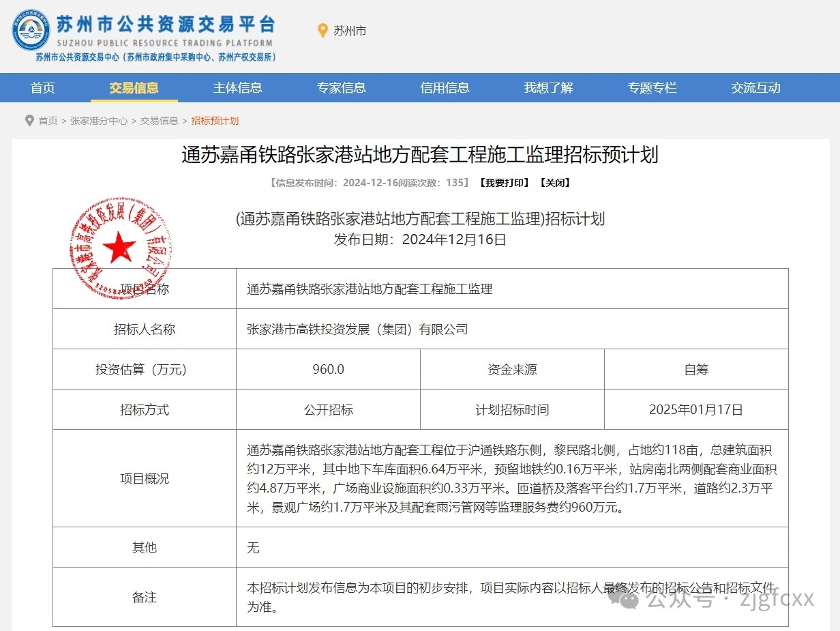Click the 公开招标 value cell
This screenshot has width=840, height=631.
point(329,410)
